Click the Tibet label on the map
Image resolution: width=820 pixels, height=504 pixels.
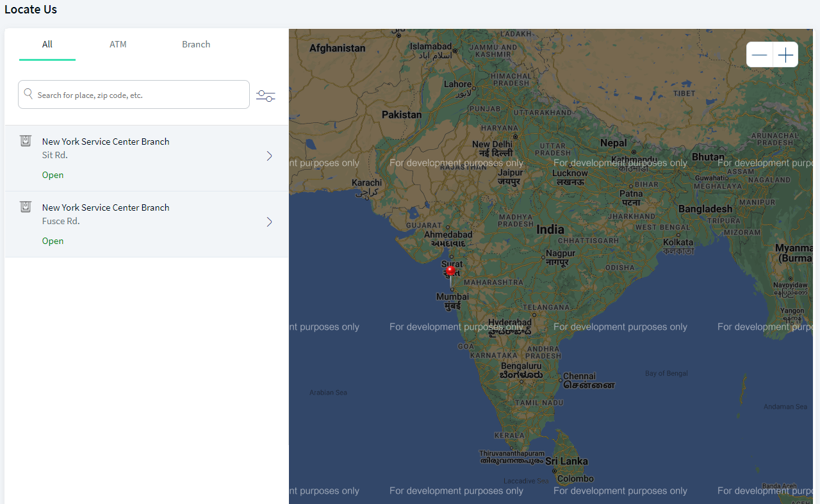click(x=684, y=93)
